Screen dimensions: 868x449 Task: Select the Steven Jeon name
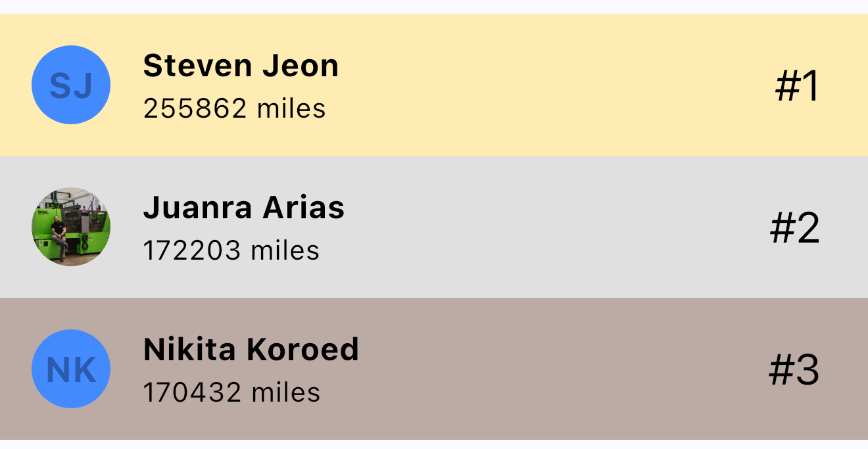241,66
